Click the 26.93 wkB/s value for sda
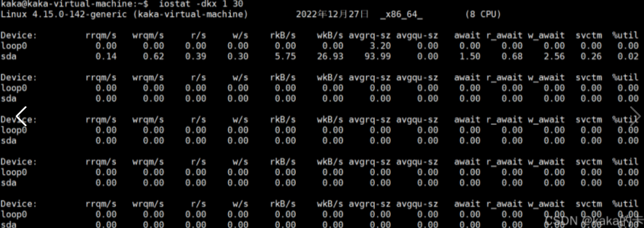This screenshot has width=644, height=228. coord(330,56)
